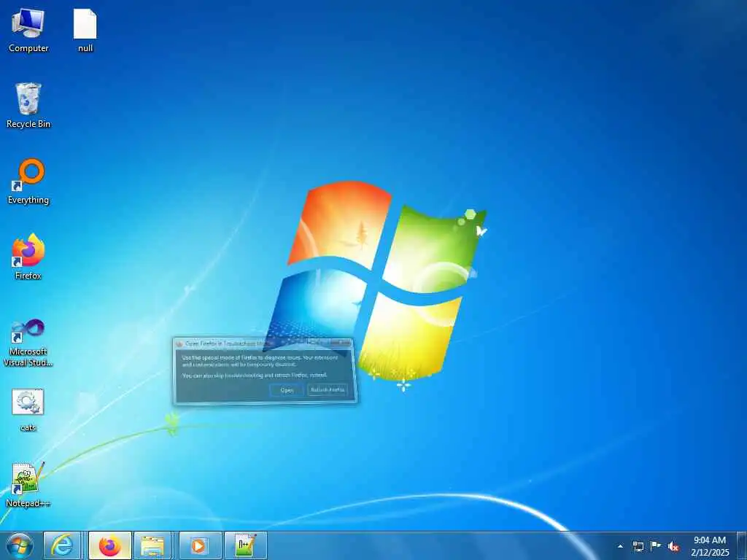Select the Computer desktop icon
The width and height of the screenshot is (747, 560).
[28, 30]
